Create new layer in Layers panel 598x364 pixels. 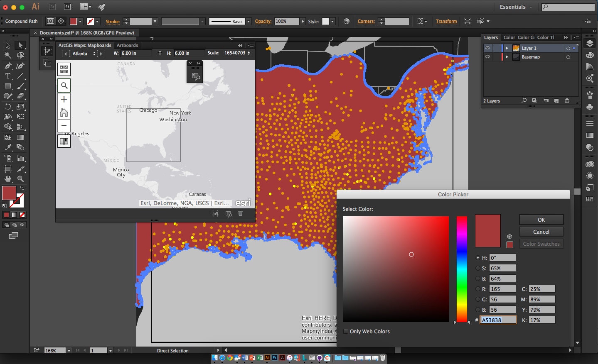pyautogui.click(x=556, y=101)
